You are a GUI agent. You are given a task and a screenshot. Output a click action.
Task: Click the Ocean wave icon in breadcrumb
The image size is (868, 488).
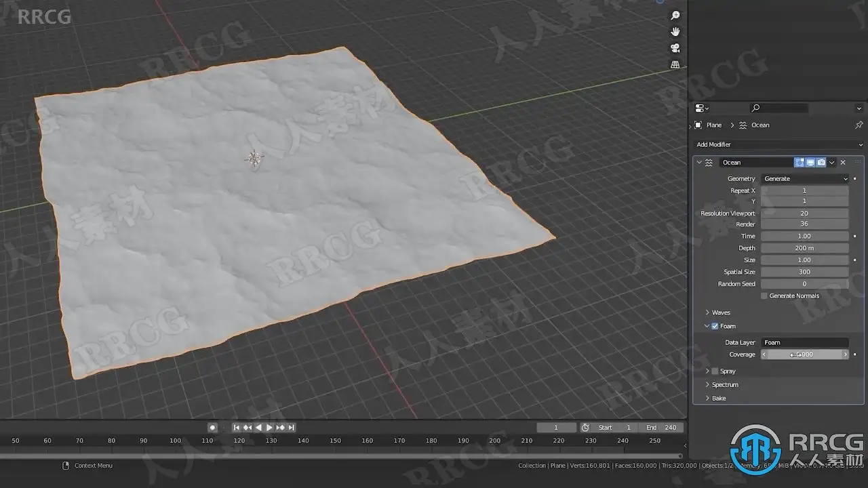(x=743, y=125)
